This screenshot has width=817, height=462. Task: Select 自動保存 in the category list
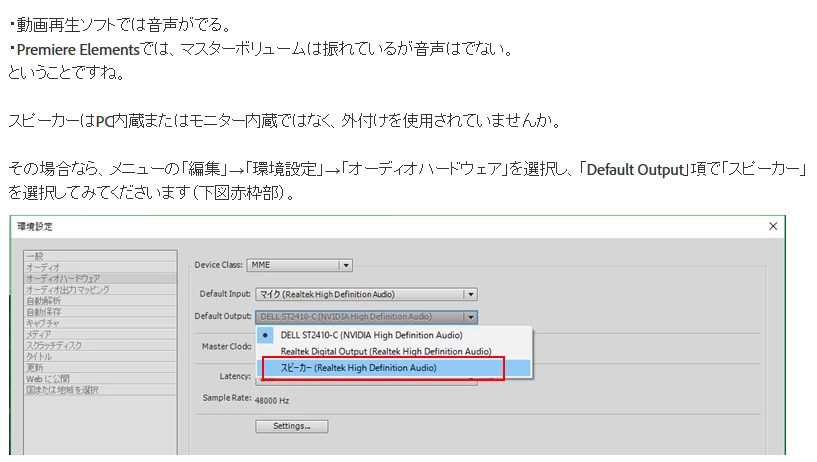100,312
